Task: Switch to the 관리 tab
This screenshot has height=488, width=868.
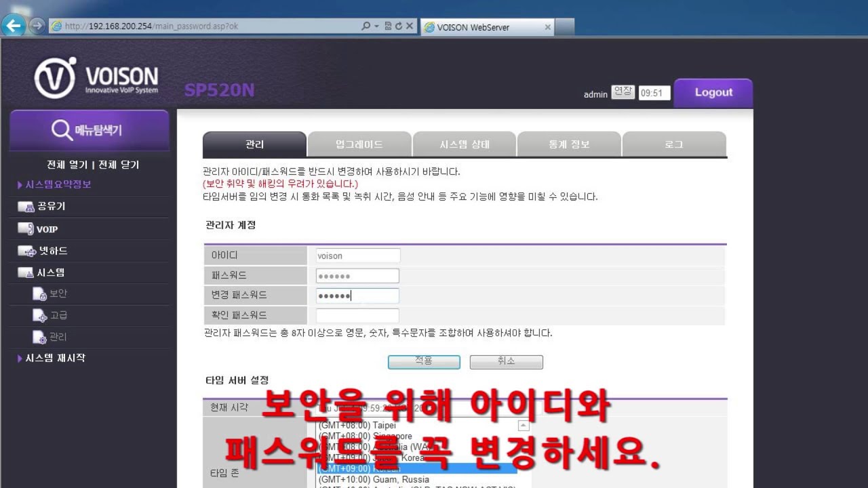Action: click(x=254, y=144)
